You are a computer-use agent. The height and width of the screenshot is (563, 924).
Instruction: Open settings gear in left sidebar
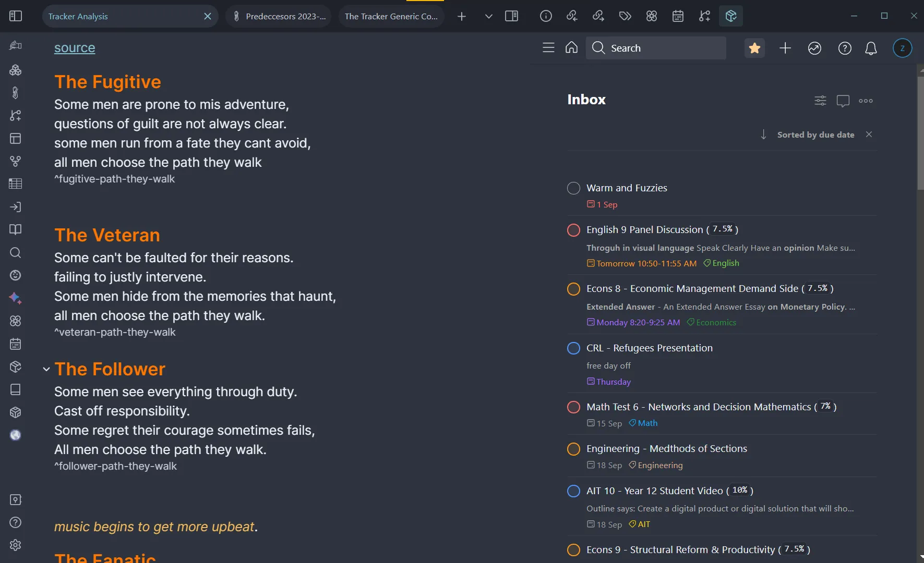16,545
